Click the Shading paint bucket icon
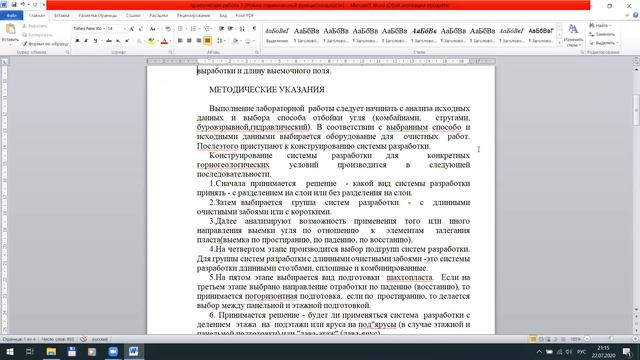The width and height of the screenshot is (640, 360). (235, 41)
